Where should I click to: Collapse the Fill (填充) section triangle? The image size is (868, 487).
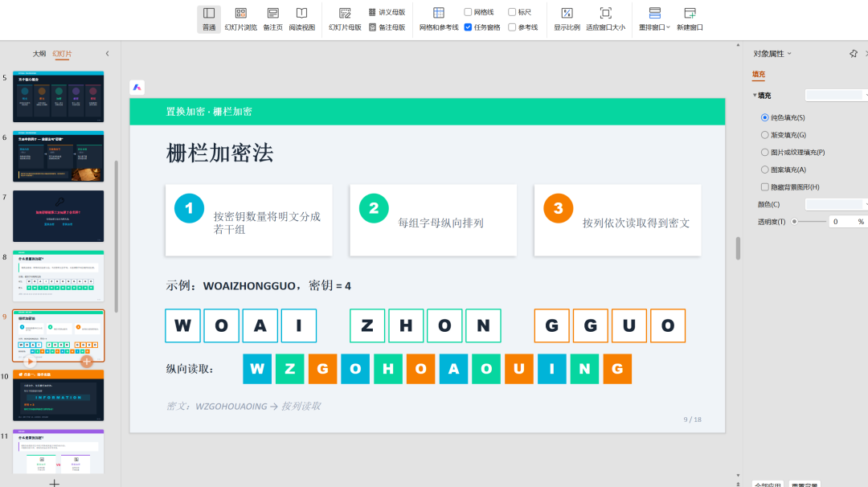point(755,95)
